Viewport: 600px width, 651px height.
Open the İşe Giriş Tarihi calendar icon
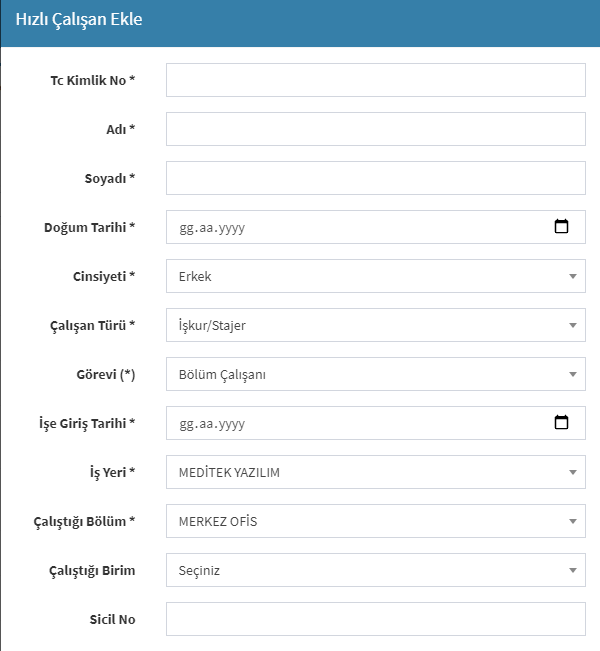(x=561, y=423)
